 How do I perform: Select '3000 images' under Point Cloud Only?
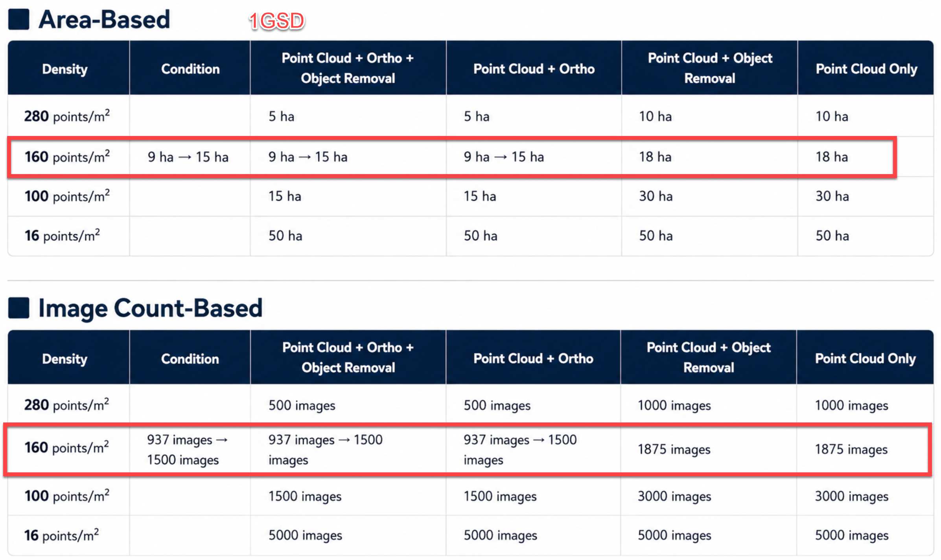(851, 496)
